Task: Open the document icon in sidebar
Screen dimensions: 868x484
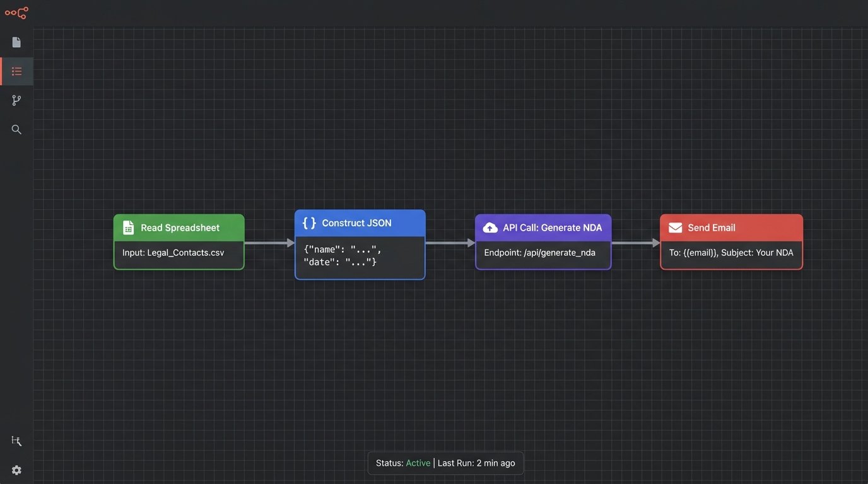Action: pos(16,42)
